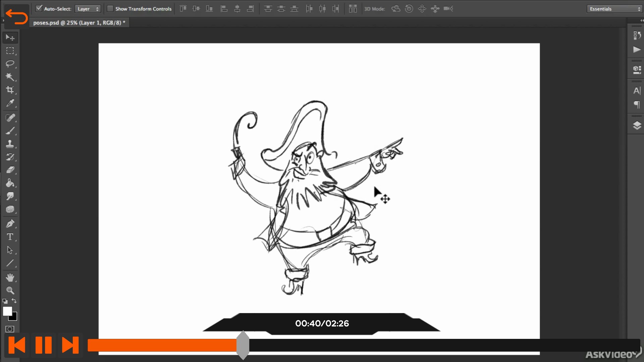Screen dimensions: 644x362
Task: Uncheck the Auto-Select checkbox
Action: (39, 8)
